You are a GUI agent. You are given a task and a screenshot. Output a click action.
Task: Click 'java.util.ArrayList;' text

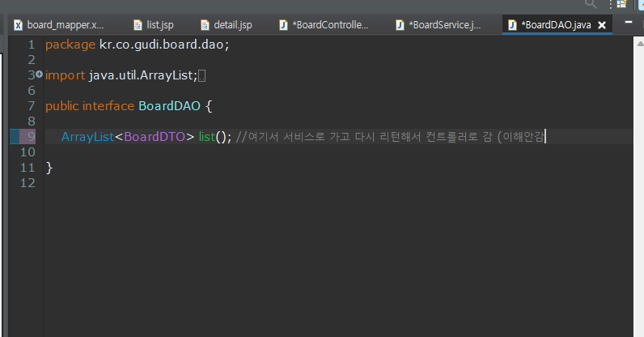pos(143,75)
